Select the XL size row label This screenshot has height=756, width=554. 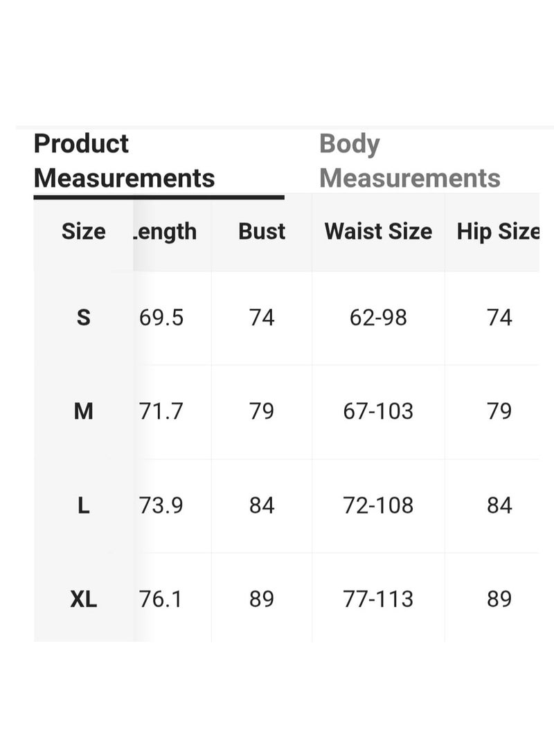point(83,600)
